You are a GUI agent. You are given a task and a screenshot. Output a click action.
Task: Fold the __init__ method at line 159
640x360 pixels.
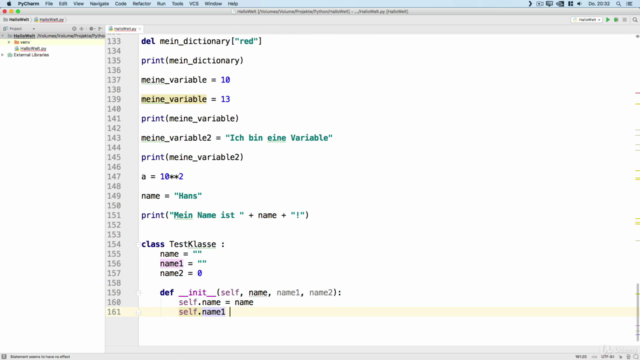tap(138, 293)
